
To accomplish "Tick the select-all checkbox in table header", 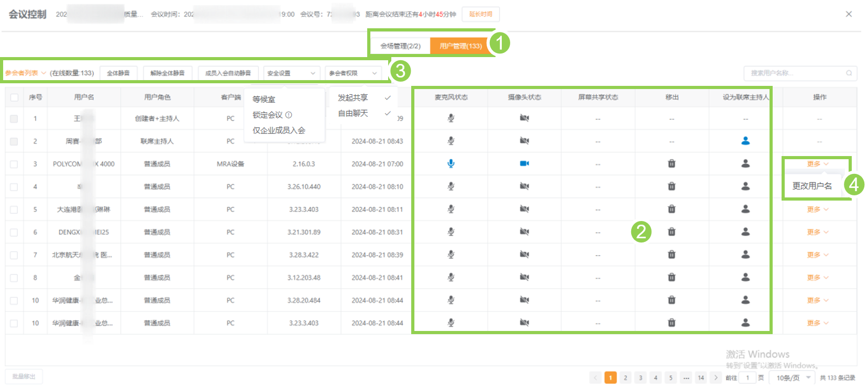I will click(14, 97).
